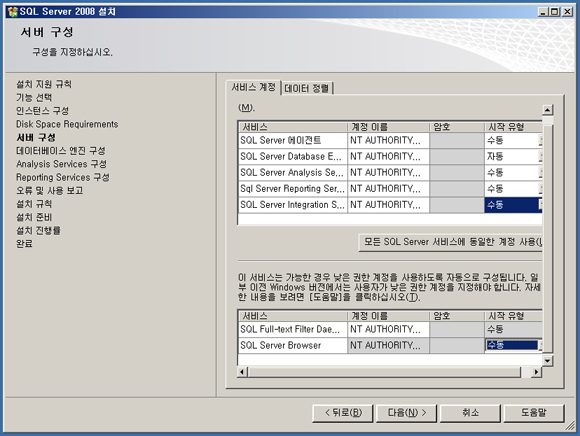Click the vertical scrollbar up arrow
The height and width of the screenshot is (436, 580).
click(x=547, y=110)
